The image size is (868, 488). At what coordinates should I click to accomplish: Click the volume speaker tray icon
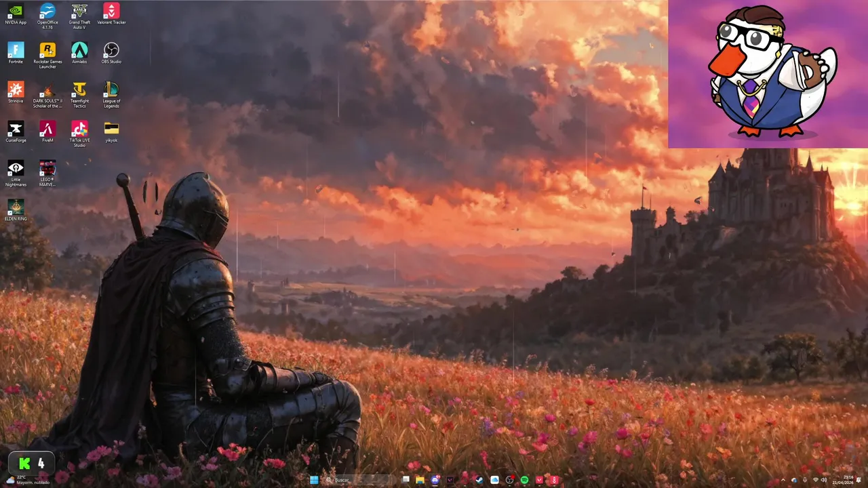(x=824, y=480)
